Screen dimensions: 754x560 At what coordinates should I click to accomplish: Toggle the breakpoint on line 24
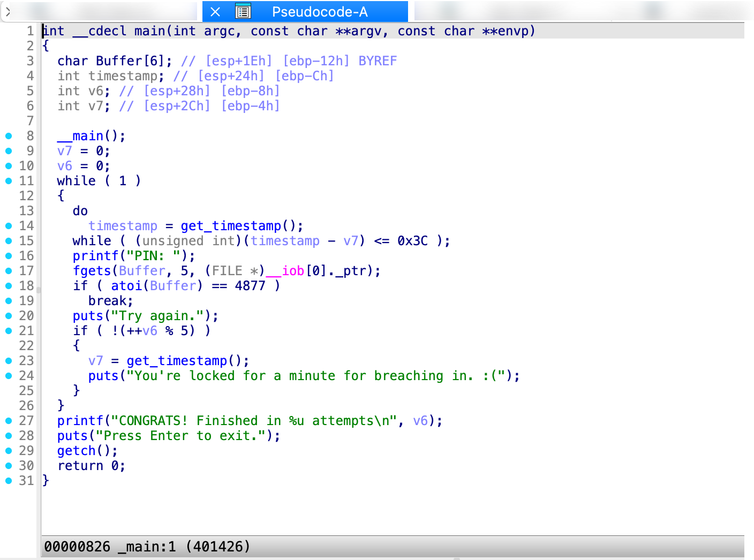tap(9, 375)
